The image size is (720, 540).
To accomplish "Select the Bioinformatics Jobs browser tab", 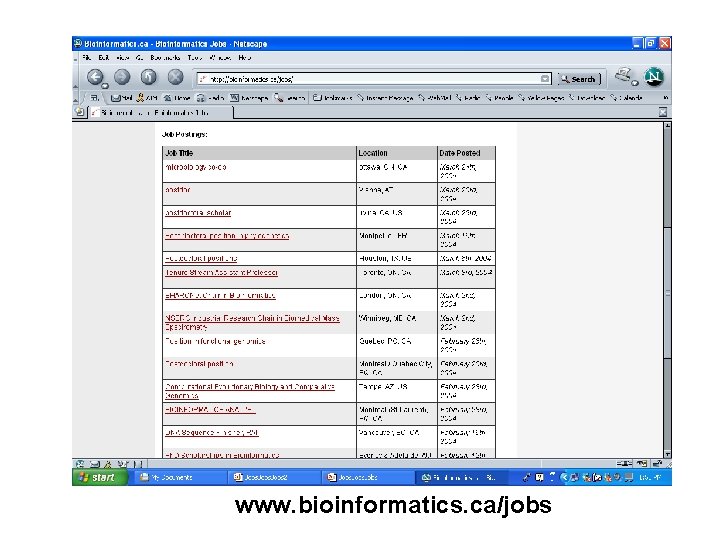I will [x=162, y=112].
